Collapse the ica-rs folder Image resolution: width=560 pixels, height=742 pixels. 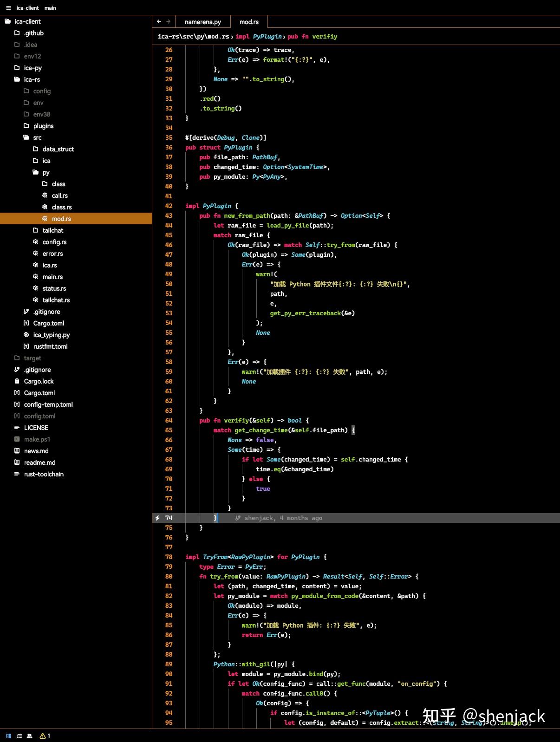pyautogui.click(x=32, y=79)
